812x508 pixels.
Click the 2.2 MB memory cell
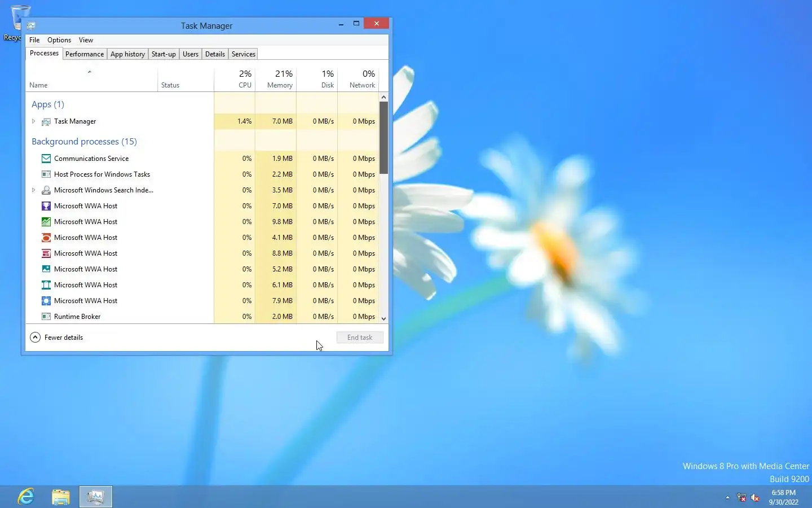[x=276, y=174]
